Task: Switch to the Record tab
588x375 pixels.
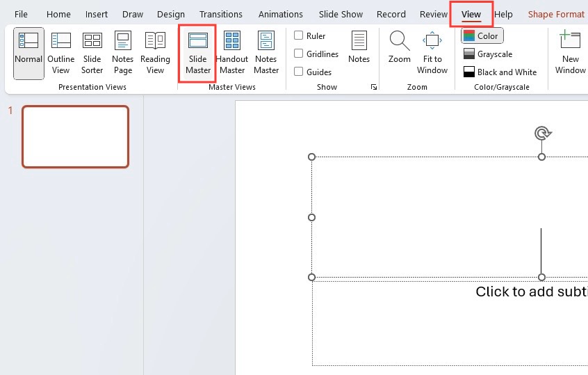Action: coord(391,15)
